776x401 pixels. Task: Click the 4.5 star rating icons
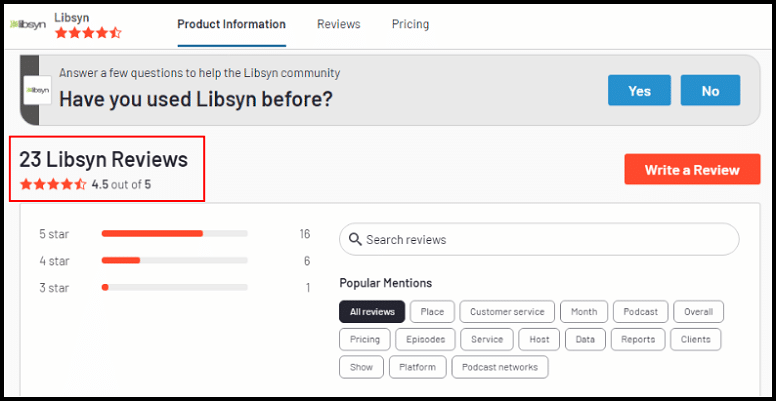click(x=53, y=185)
